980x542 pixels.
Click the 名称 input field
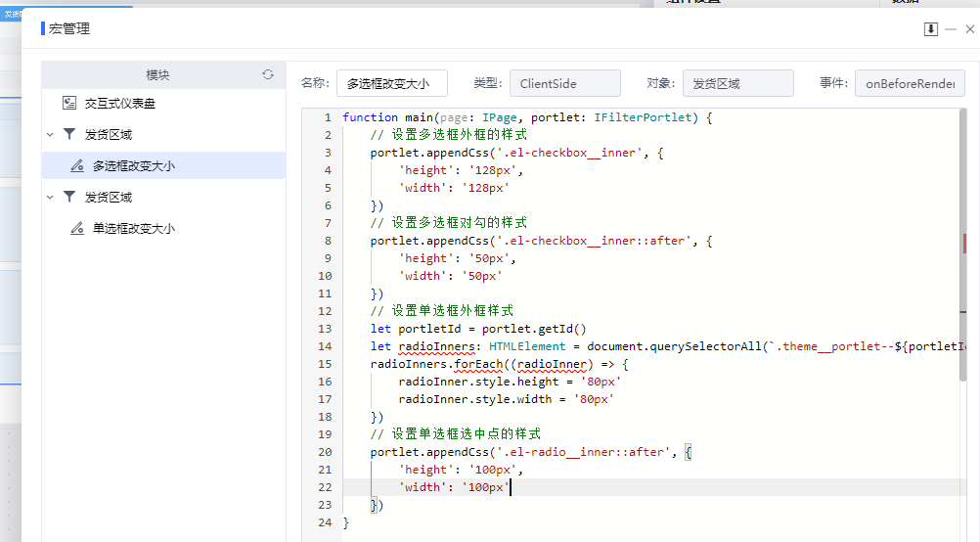click(392, 83)
